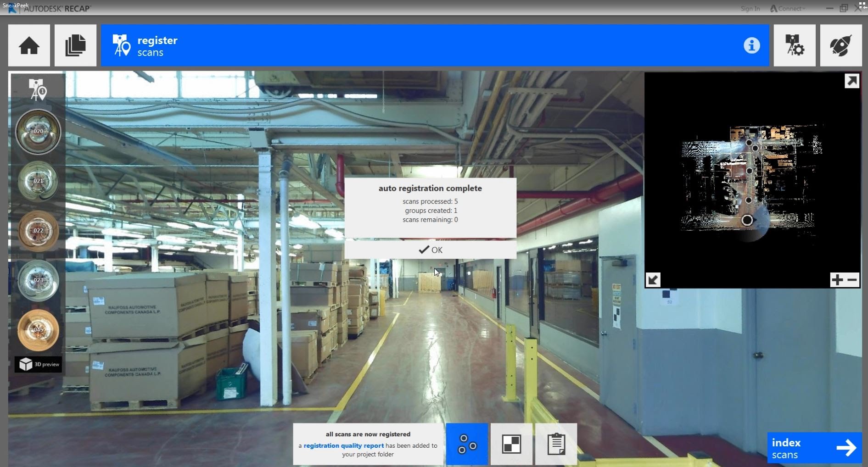
Task: Select scan thumbnail 022
Action: 38,231
